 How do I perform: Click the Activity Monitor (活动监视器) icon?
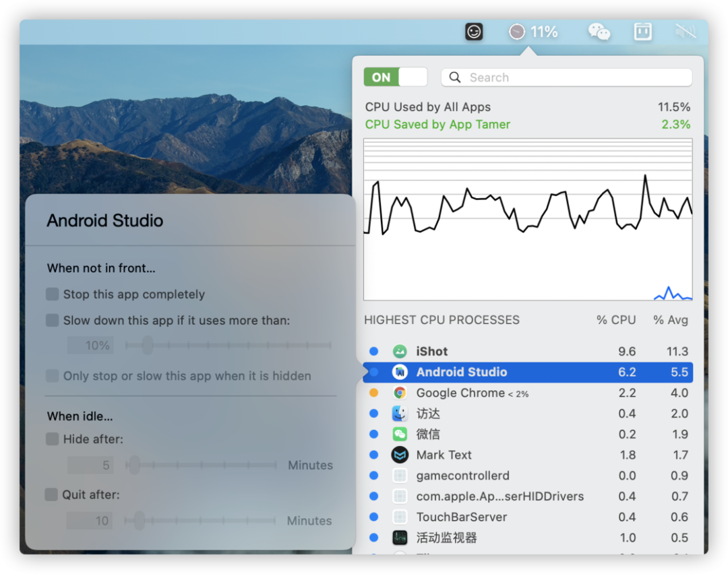(400, 538)
